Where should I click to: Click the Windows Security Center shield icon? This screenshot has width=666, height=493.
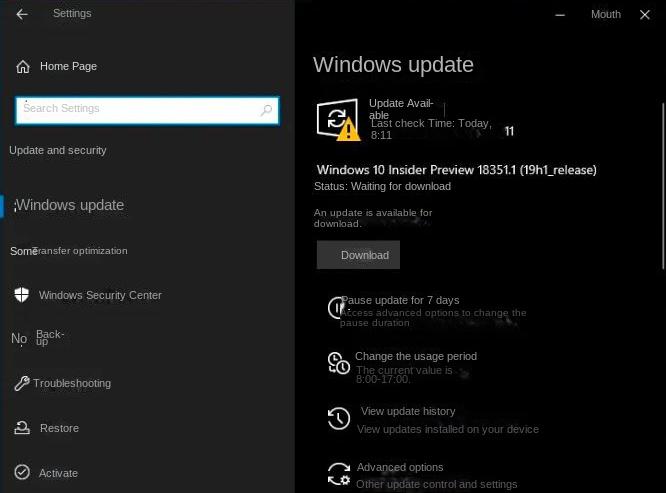pyautogui.click(x=21, y=295)
